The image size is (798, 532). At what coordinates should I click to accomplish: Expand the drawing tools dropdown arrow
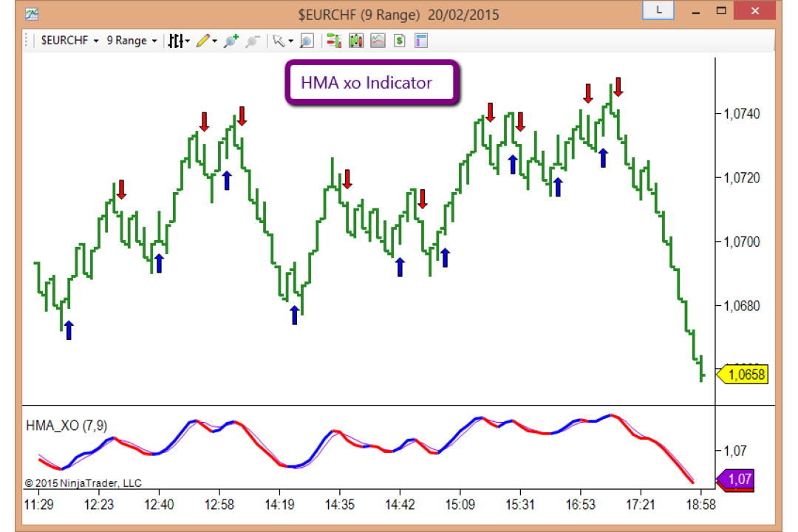click(215, 41)
